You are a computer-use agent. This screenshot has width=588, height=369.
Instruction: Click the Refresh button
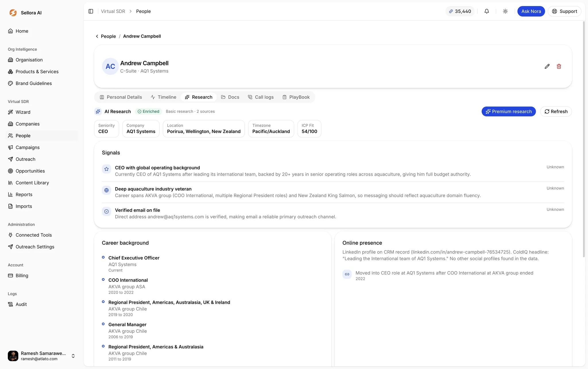click(x=556, y=111)
